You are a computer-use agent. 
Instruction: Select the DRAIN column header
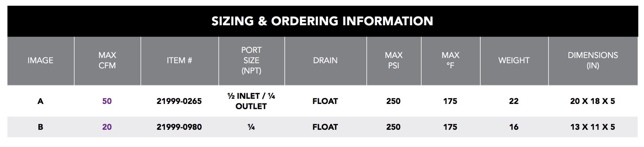click(x=325, y=61)
